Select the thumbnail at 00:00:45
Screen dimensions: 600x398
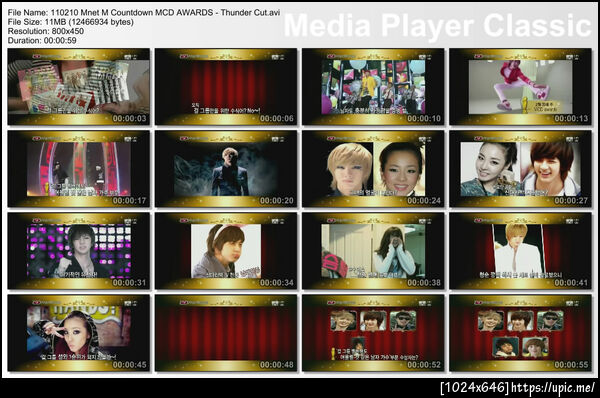[x=78, y=333]
